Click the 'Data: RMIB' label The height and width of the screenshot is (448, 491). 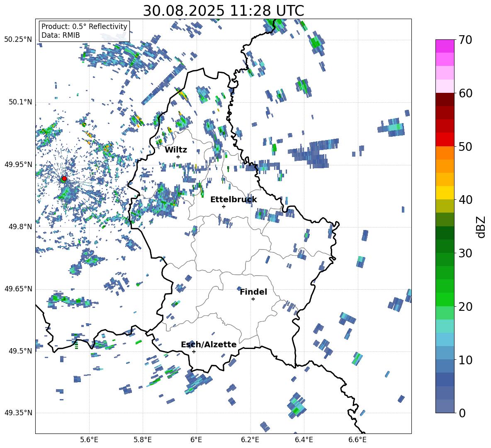(x=61, y=35)
